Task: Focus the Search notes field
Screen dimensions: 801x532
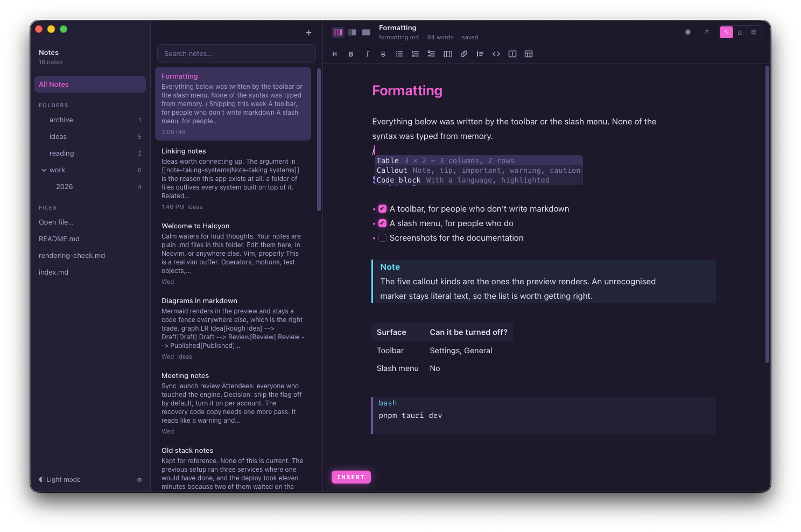Action: click(236, 53)
